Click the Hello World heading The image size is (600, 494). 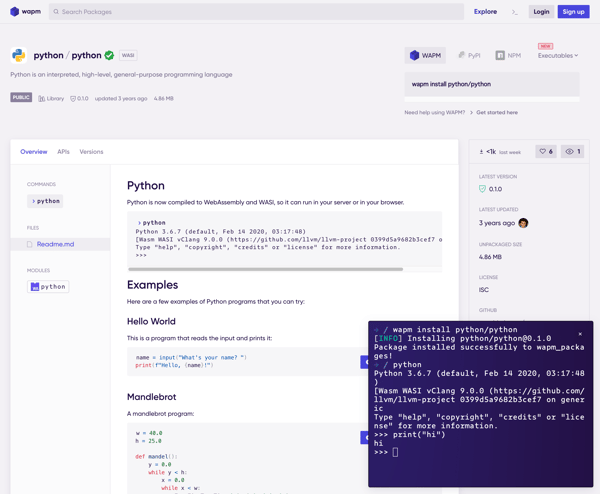click(151, 321)
